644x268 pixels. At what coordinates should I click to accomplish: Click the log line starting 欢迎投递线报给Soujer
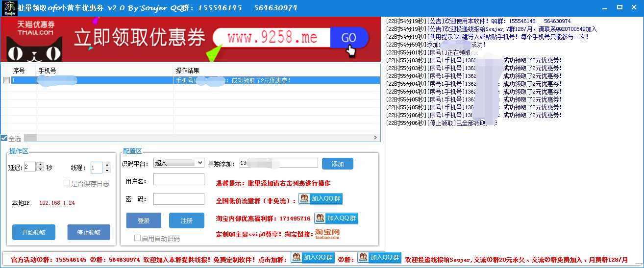tap(492, 29)
